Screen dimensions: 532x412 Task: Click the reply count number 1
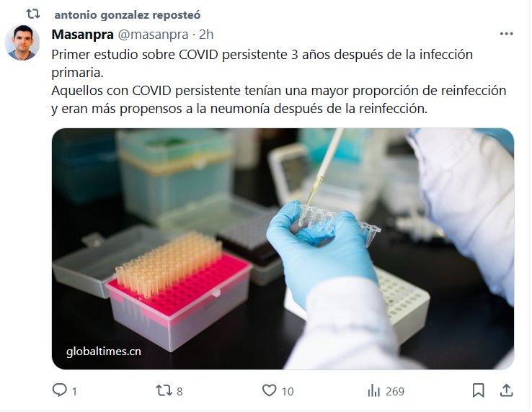pos(74,391)
